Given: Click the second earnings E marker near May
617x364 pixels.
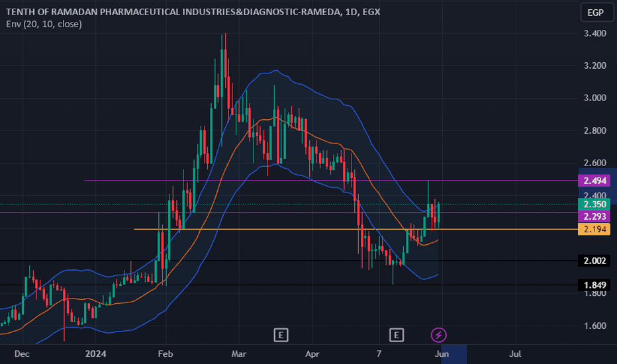Looking at the screenshot, I should 397,336.
